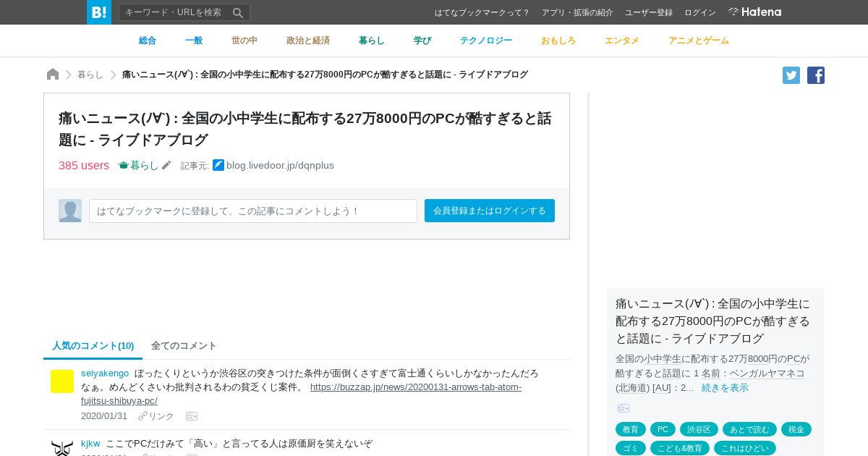Click the こども&教育 tag
This screenshot has width=868, height=456.
[x=680, y=448]
